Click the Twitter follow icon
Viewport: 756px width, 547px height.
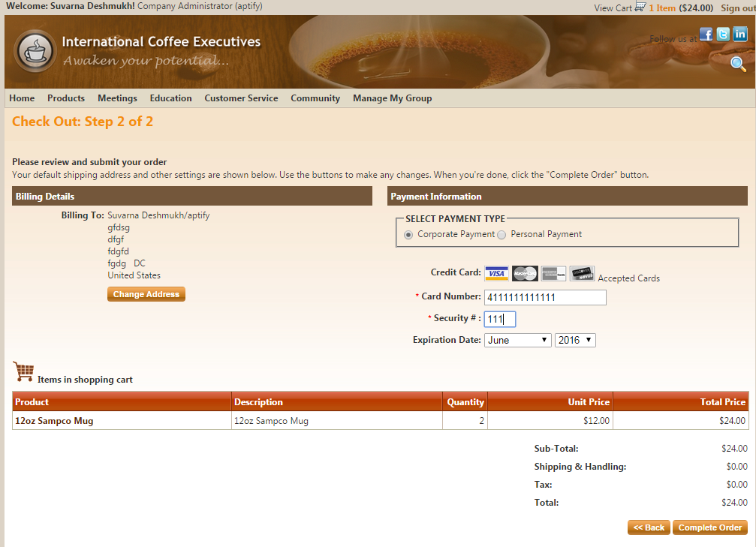tap(723, 35)
